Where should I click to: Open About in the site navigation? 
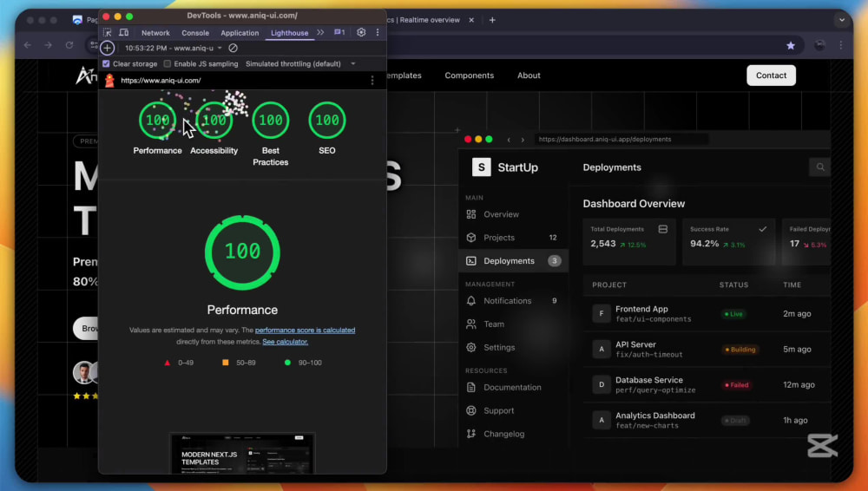point(529,75)
